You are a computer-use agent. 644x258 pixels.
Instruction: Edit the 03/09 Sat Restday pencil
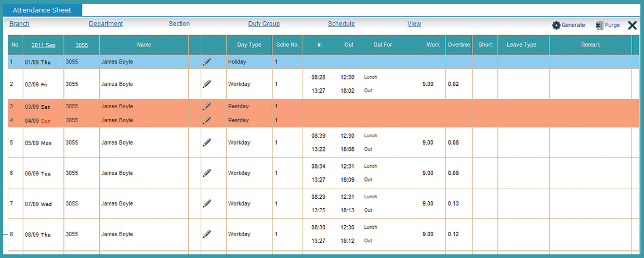point(207,106)
